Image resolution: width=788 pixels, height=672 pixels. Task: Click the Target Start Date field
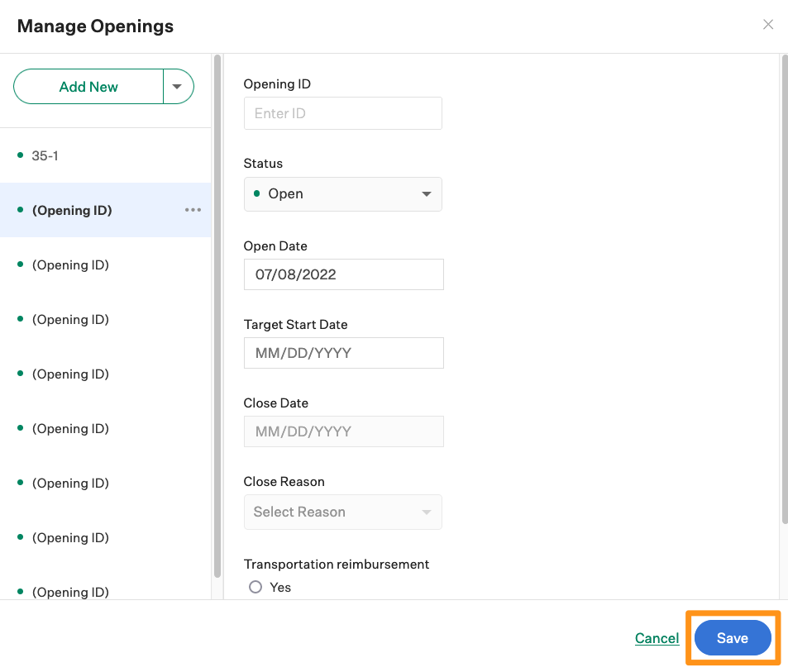click(x=343, y=352)
